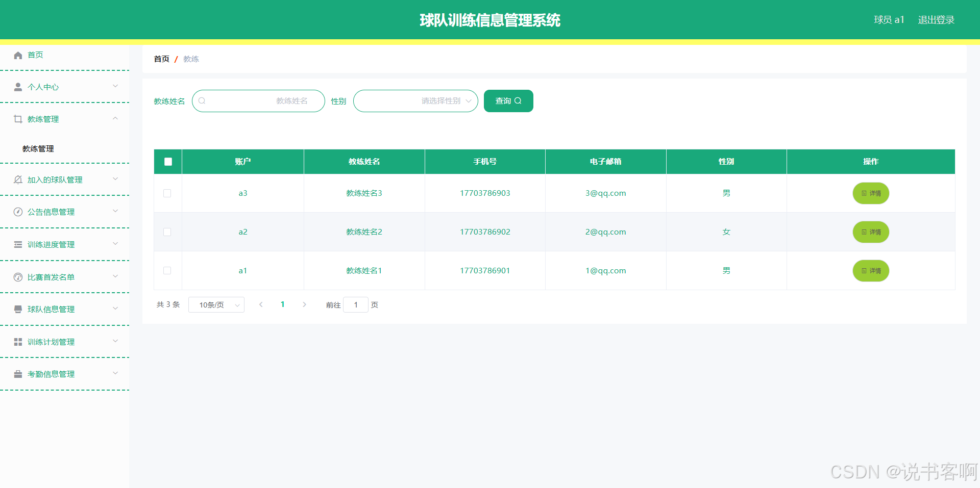Toggle the select-all checkbox in table header
The height and width of the screenshot is (488, 980).
168,162
